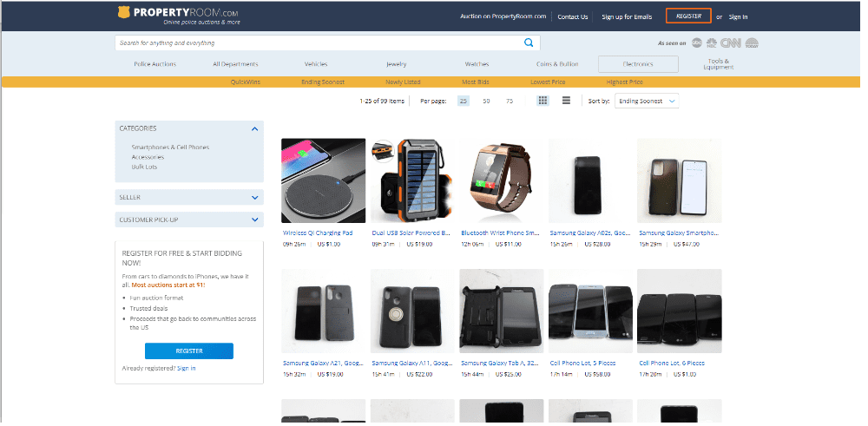The height and width of the screenshot is (426, 868).
Task: Click Sign in link under Already registered
Action: [x=186, y=368]
